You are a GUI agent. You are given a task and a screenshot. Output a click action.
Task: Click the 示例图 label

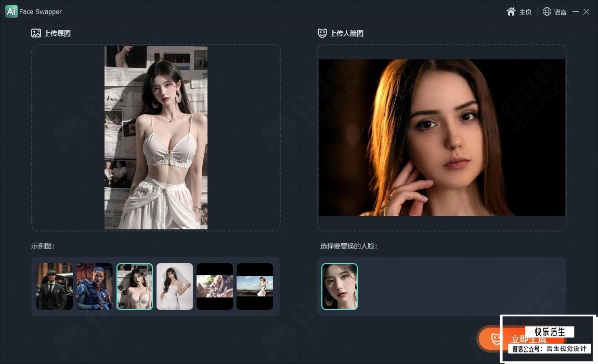(x=43, y=246)
